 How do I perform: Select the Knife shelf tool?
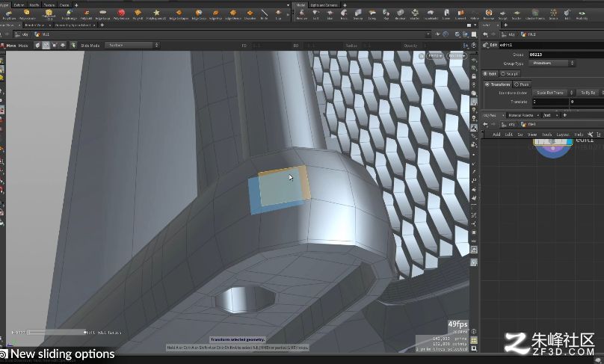point(265,15)
